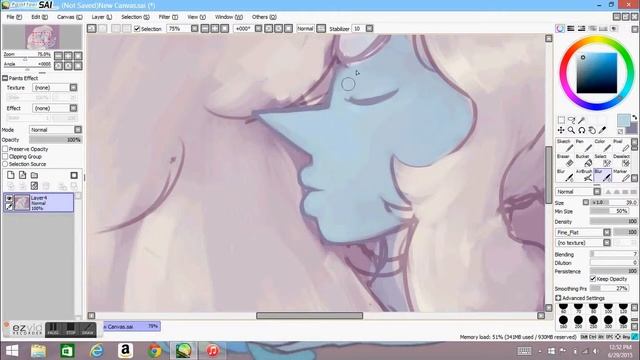This screenshot has height=360, width=640.
Task: Select the Pixel pencil tool
Action: [621, 145]
